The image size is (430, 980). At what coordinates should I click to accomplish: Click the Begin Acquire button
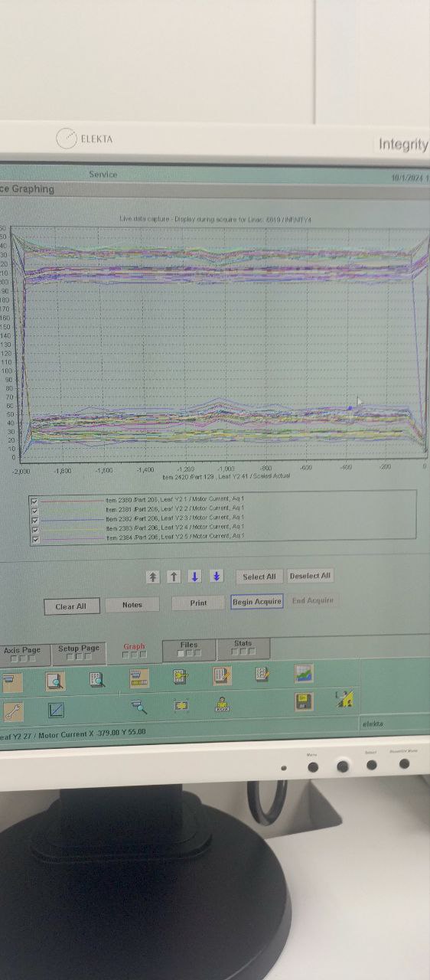(257, 602)
